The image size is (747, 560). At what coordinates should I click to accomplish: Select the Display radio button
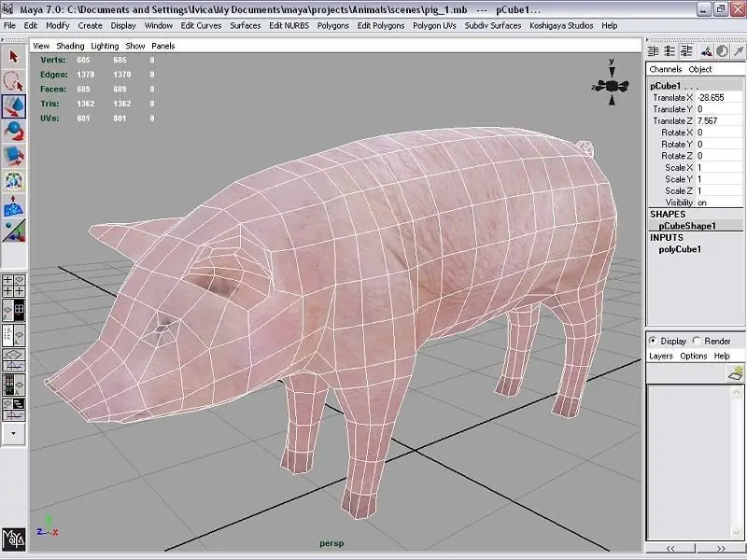[652, 341]
